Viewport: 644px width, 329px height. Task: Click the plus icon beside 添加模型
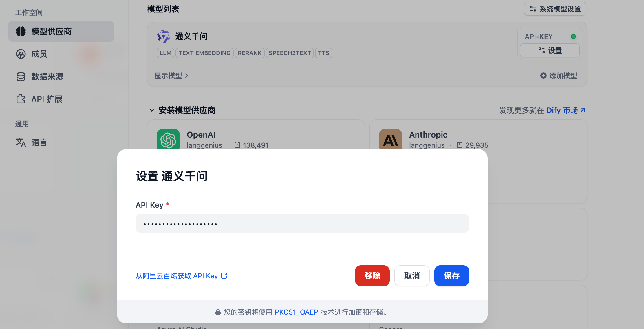544,76
